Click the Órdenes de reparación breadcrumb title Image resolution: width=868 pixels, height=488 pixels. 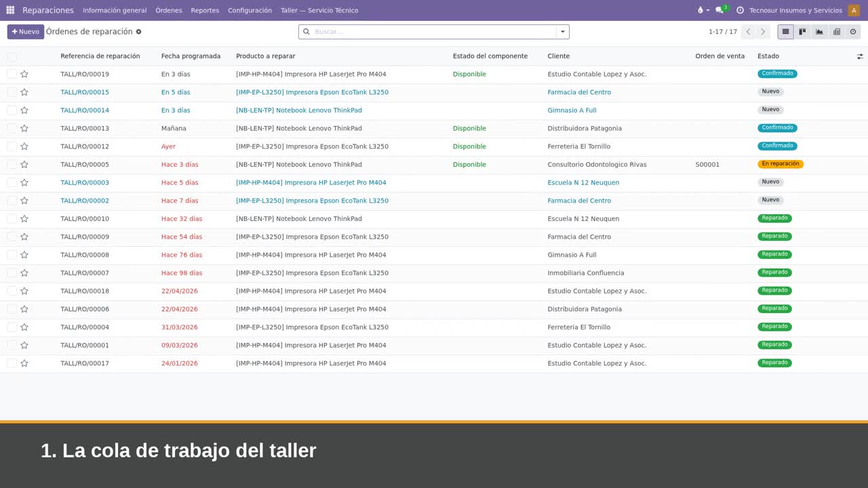pos(90,32)
